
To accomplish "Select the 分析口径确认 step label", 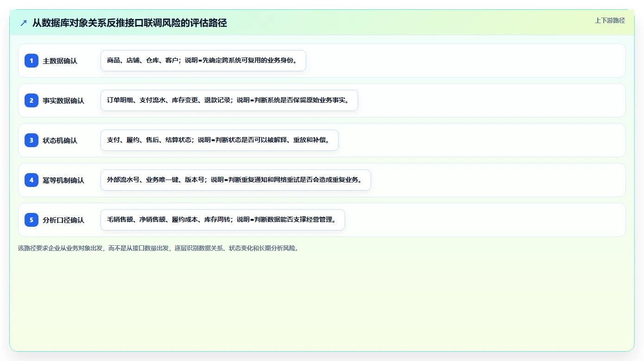I will pos(63,220).
